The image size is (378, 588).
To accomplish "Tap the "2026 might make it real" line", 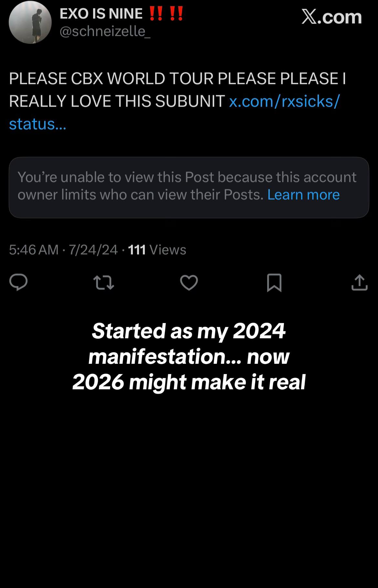I will pos(189,382).
